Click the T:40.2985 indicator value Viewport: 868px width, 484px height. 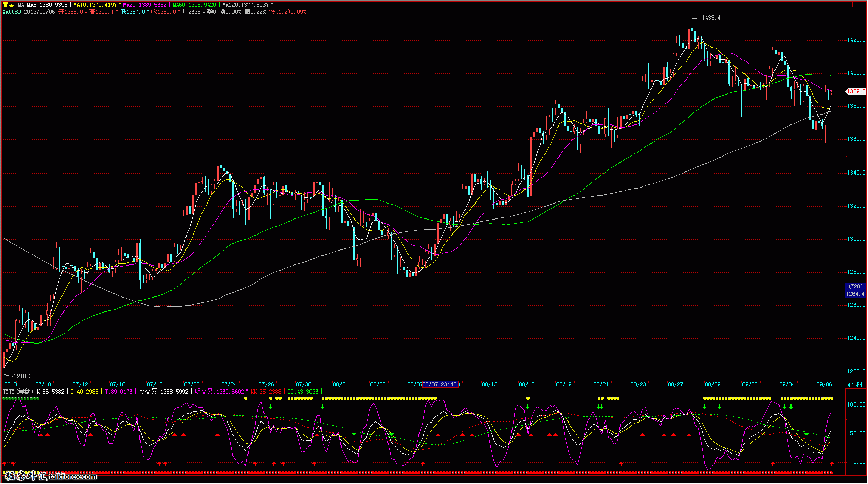tap(84, 392)
